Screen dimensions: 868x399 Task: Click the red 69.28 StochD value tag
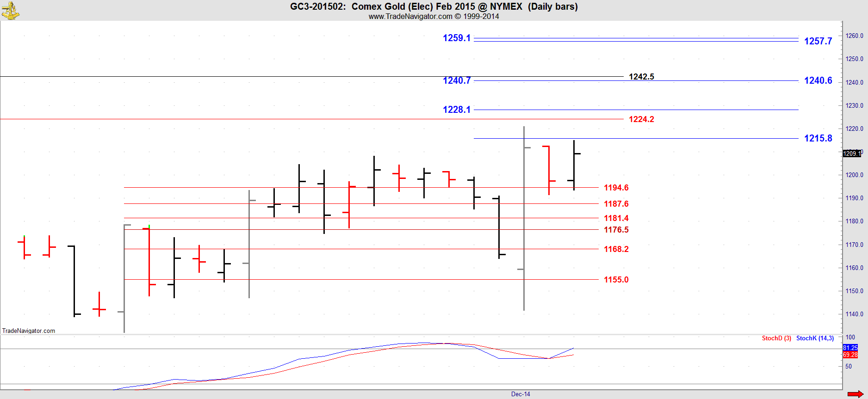click(x=850, y=355)
